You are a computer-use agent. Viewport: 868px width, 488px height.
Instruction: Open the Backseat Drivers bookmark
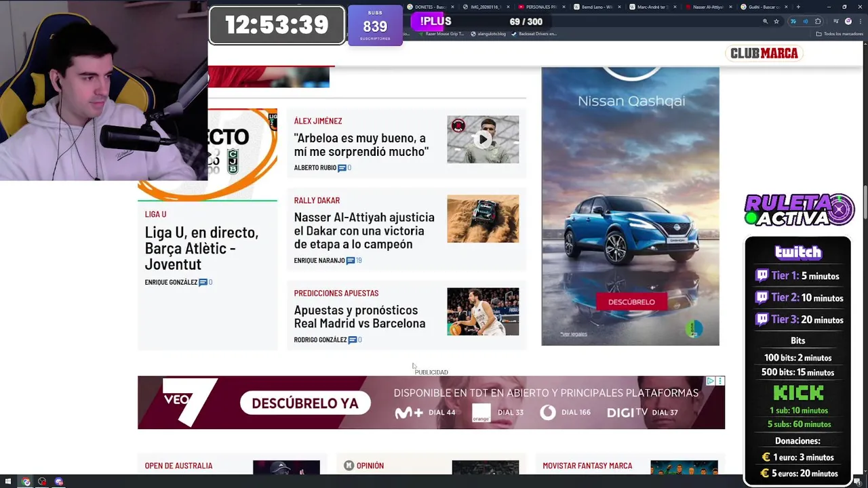[534, 34]
